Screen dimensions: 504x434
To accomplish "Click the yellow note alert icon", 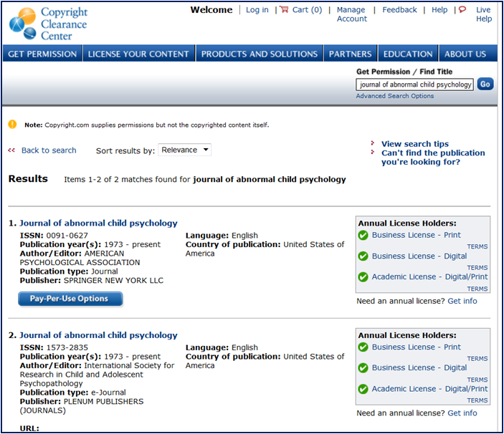I will (x=12, y=125).
